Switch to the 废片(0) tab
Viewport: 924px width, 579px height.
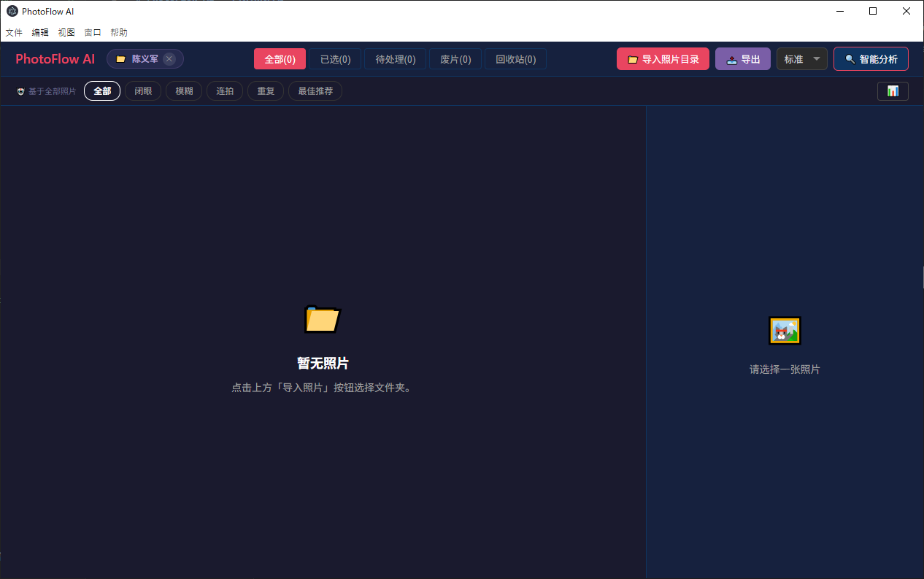coord(455,59)
